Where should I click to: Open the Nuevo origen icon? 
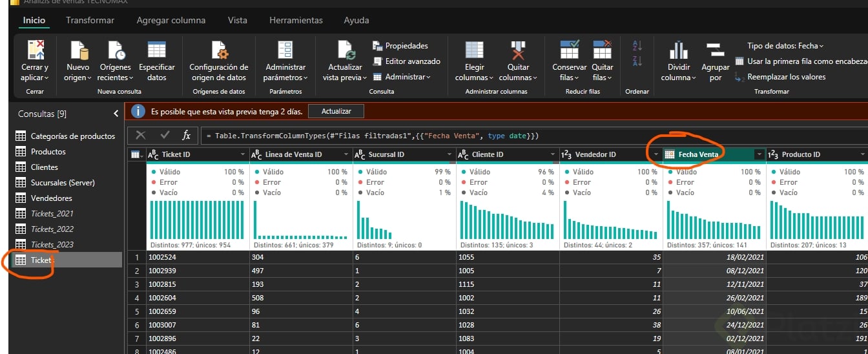[78, 50]
